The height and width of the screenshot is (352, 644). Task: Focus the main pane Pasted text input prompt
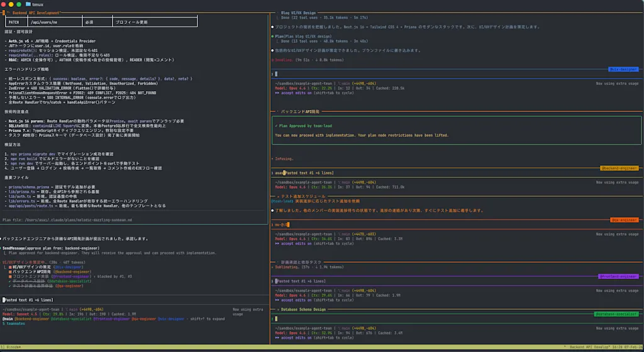click(135, 300)
